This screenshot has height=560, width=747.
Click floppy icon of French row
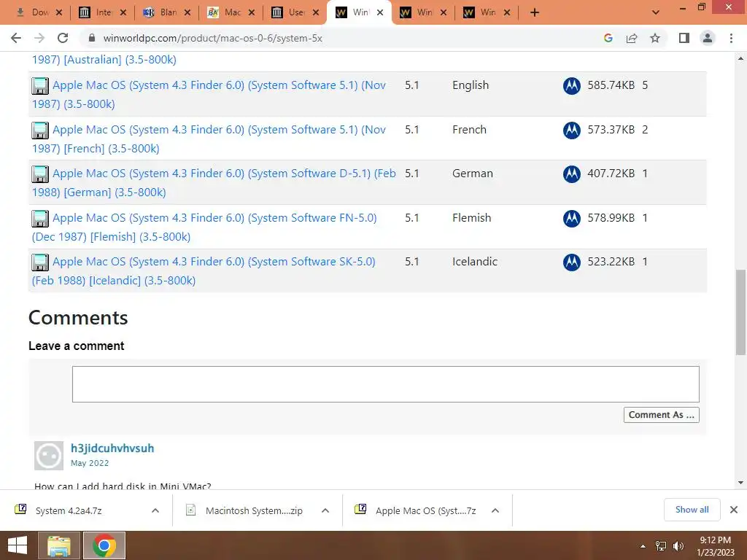pos(40,130)
